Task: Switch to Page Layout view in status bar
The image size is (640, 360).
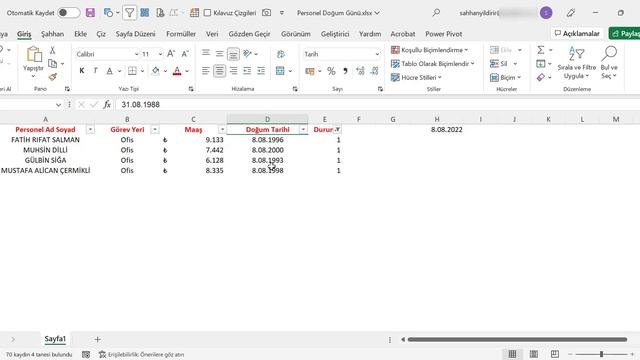Action: coord(533,354)
